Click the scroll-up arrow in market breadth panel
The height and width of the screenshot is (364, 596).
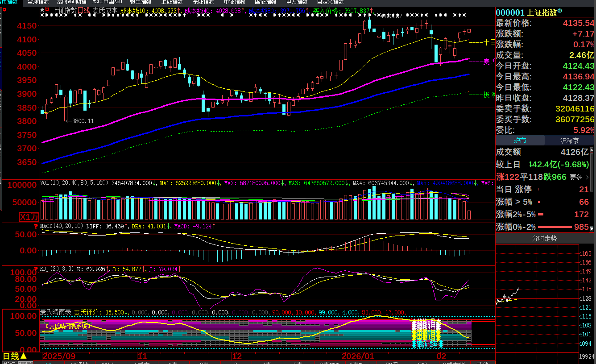tap(592, 150)
